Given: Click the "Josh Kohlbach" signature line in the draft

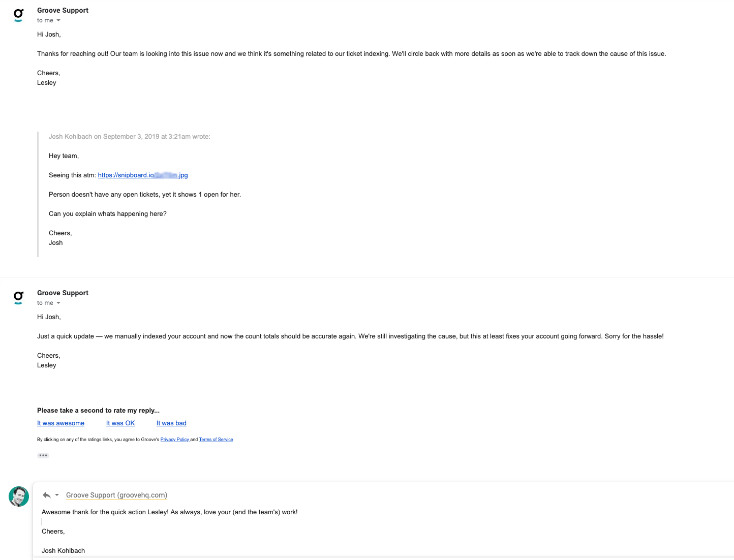Looking at the screenshot, I should (x=63, y=551).
